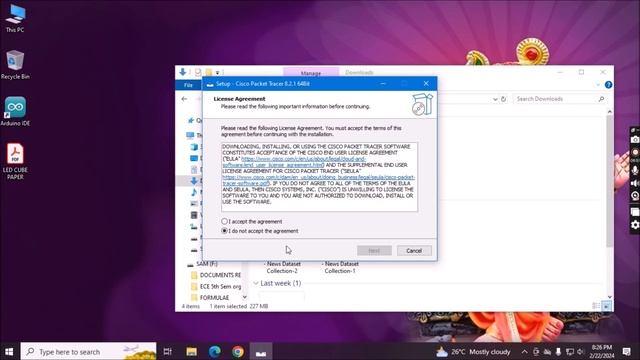Open FORMULAE folder in navigation pane
Viewport: 640px width, 360px height.
pos(214,298)
